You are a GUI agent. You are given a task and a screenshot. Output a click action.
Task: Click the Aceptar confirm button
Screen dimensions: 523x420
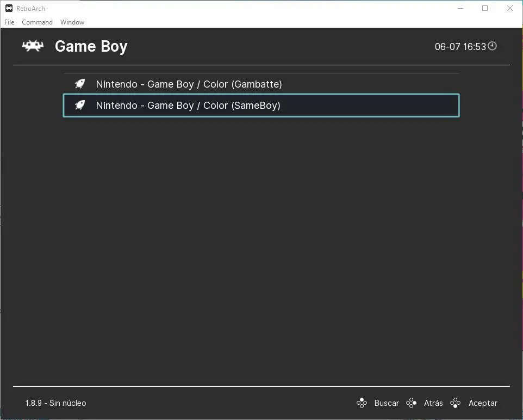(x=483, y=403)
